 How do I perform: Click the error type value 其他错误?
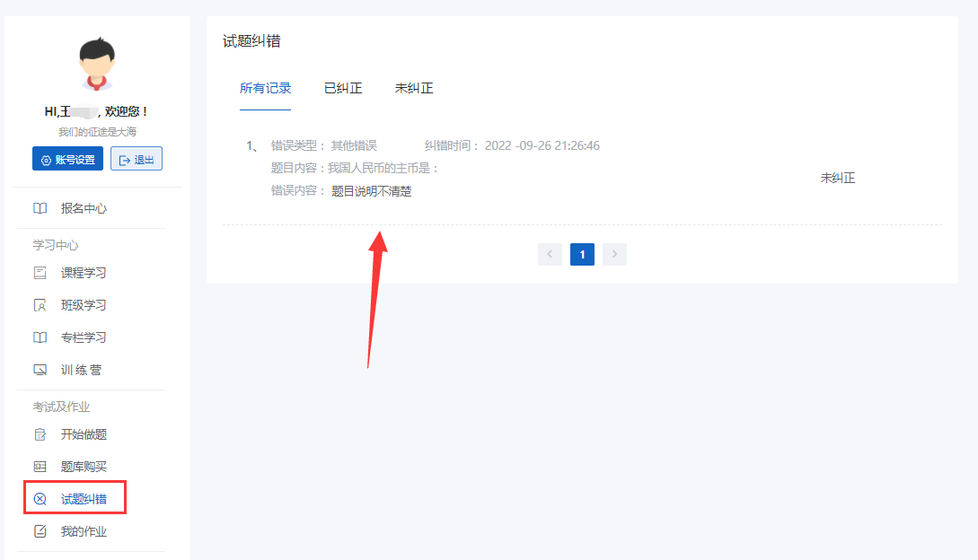click(x=354, y=146)
